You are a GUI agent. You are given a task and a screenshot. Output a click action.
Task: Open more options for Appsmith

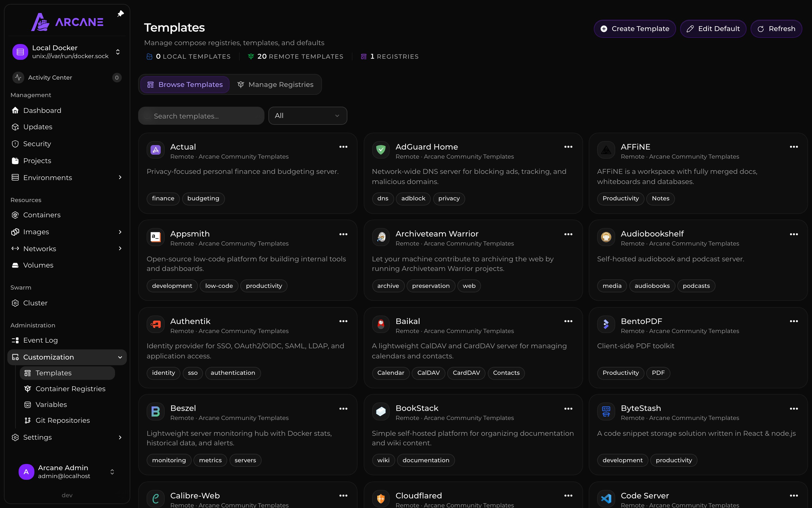[343, 234]
